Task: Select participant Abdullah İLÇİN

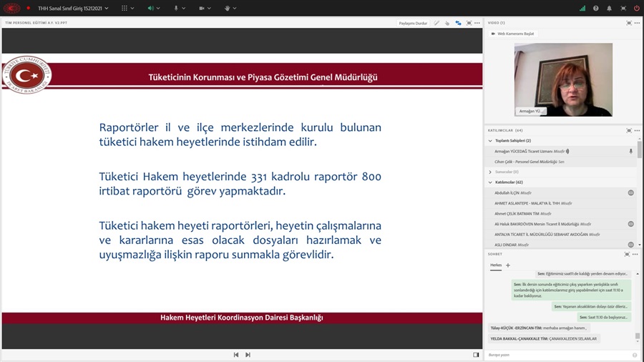Action: click(560, 193)
